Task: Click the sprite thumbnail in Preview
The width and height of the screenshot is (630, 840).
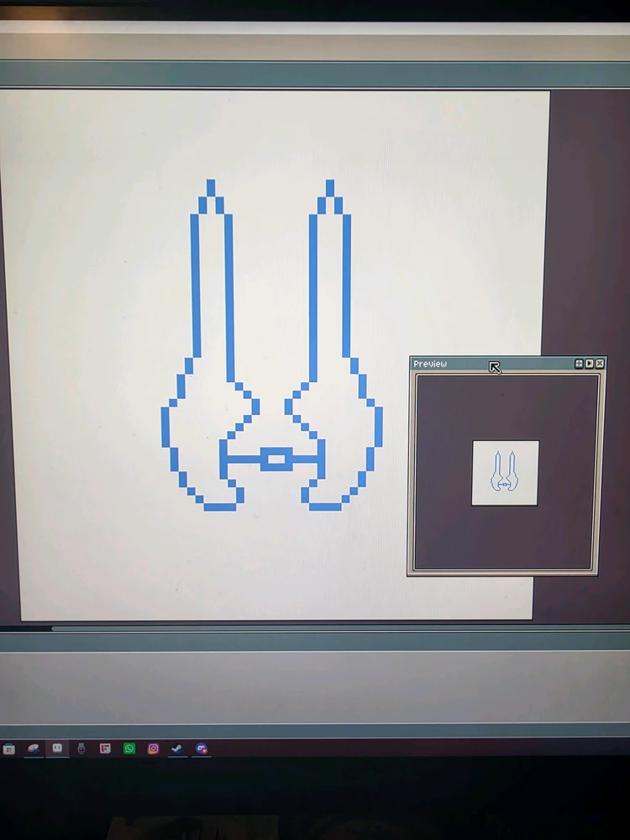Action: point(505,473)
